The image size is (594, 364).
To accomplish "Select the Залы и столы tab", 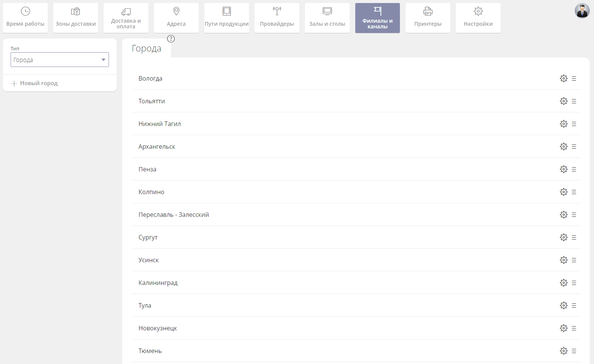I will click(327, 18).
